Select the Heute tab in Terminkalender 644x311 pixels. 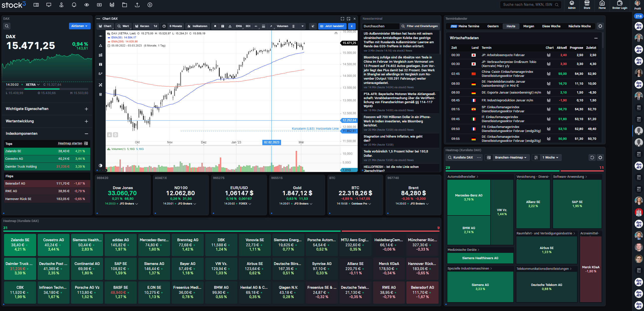pos(511,26)
